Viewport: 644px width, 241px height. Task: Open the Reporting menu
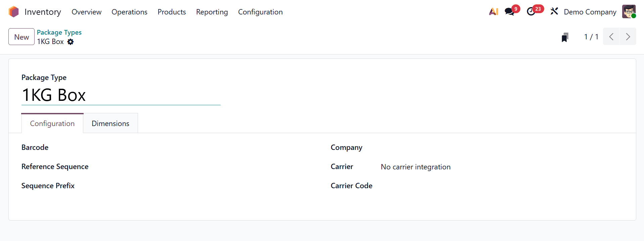point(212,12)
